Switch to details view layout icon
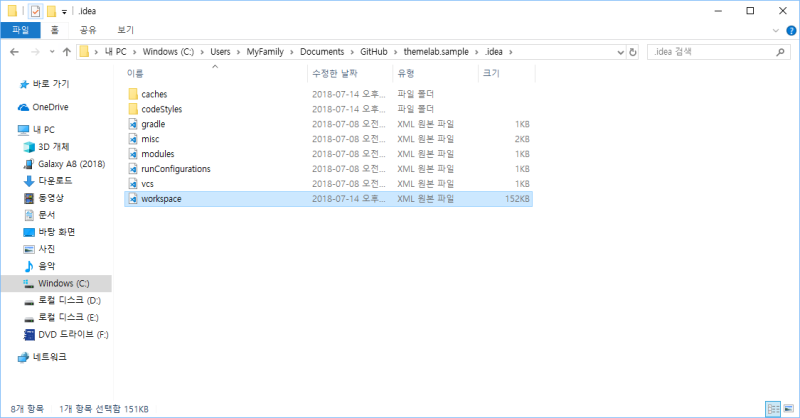 (773, 409)
